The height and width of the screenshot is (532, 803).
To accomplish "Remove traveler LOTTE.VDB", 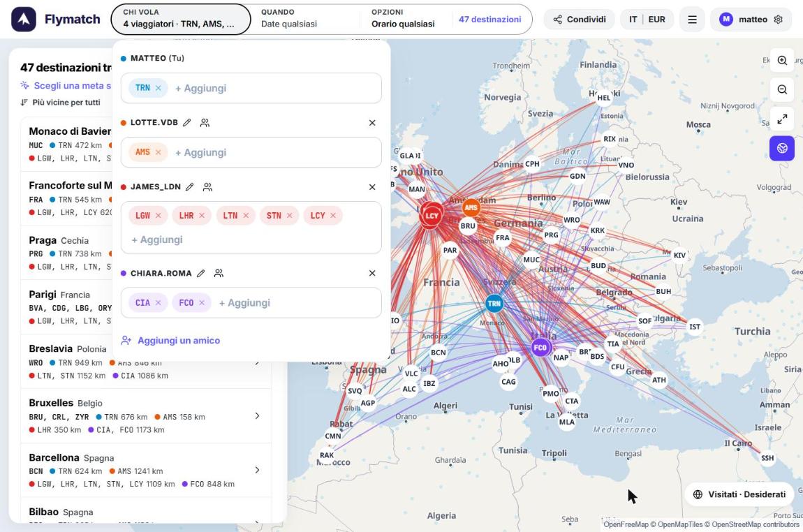I will pos(372,122).
